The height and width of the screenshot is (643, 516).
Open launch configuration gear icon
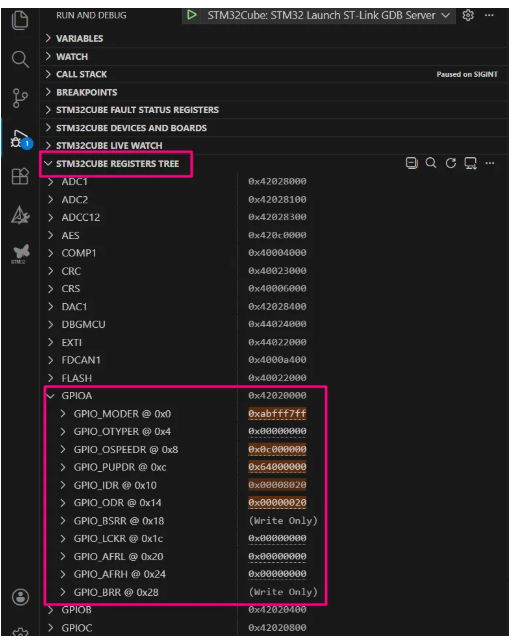point(468,15)
